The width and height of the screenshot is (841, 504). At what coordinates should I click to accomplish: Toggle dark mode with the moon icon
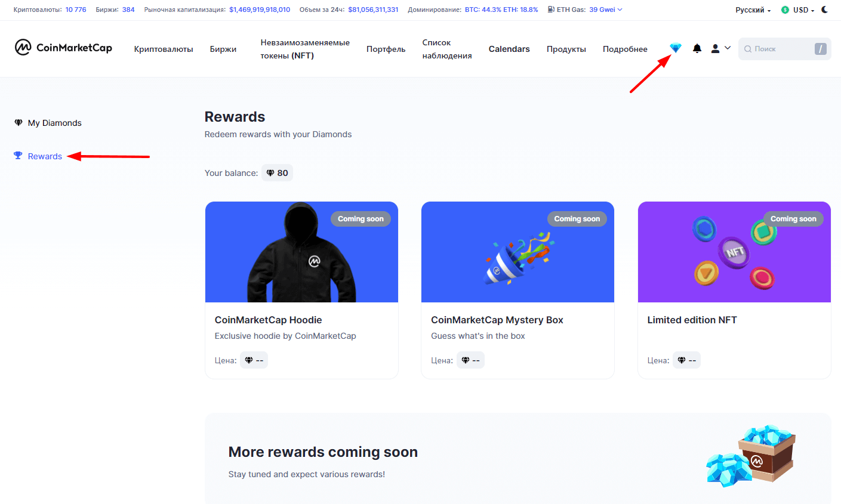825,10
